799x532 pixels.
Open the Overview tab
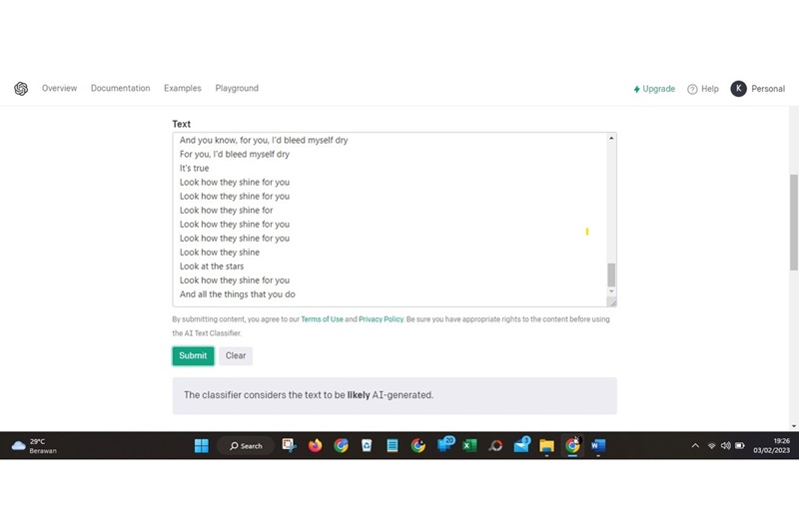pos(59,88)
